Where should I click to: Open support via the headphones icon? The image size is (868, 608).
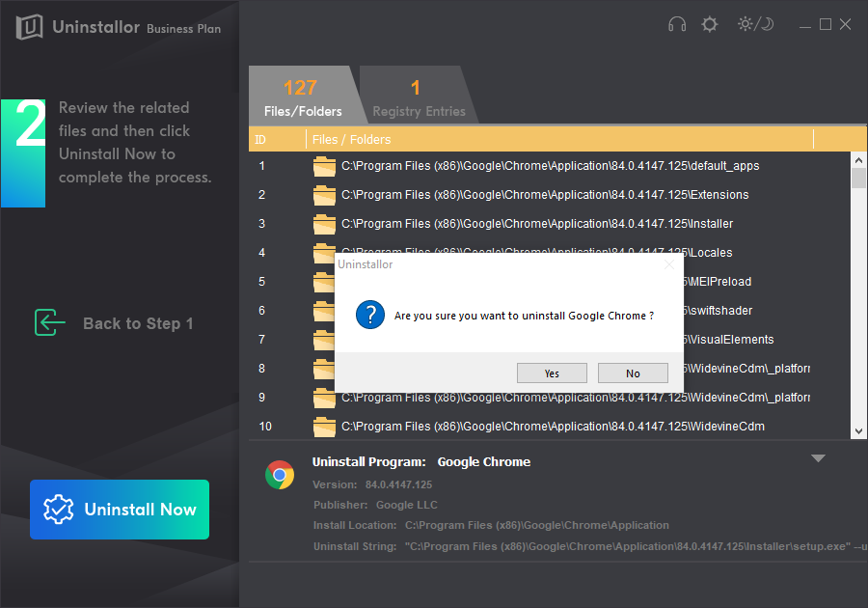[x=676, y=24]
